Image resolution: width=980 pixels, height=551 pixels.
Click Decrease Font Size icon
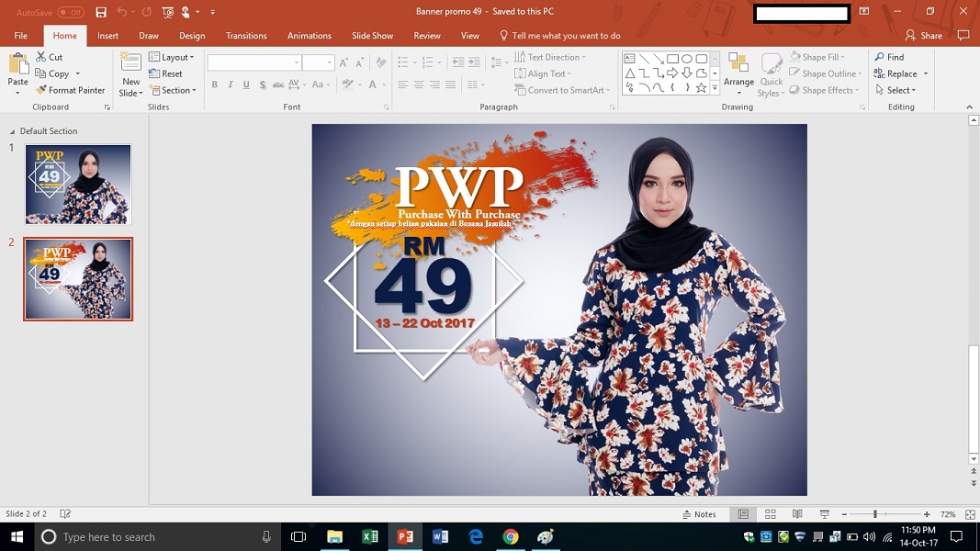tap(359, 63)
